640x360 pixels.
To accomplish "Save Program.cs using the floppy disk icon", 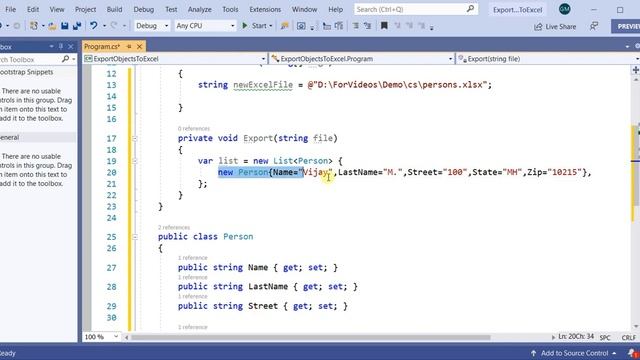I will tap(64, 26).
